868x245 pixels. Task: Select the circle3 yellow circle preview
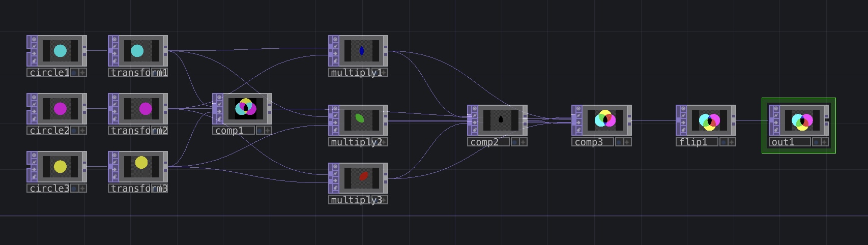click(x=60, y=167)
